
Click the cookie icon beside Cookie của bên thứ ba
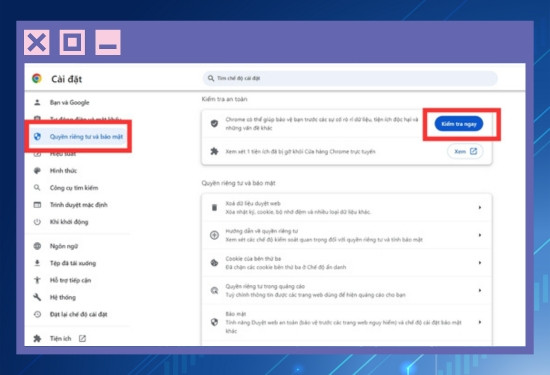pyautogui.click(x=214, y=263)
